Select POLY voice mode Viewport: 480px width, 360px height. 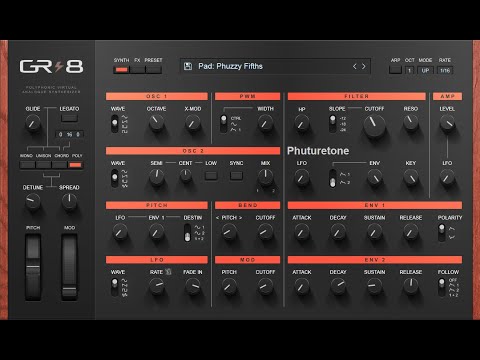coord(76,165)
